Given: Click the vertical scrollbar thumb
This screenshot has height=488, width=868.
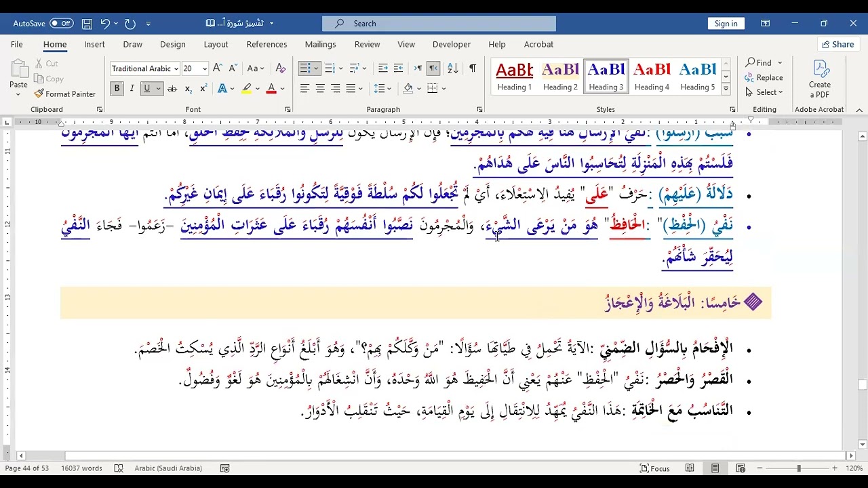Looking at the screenshot, I should tap(862, 384).
